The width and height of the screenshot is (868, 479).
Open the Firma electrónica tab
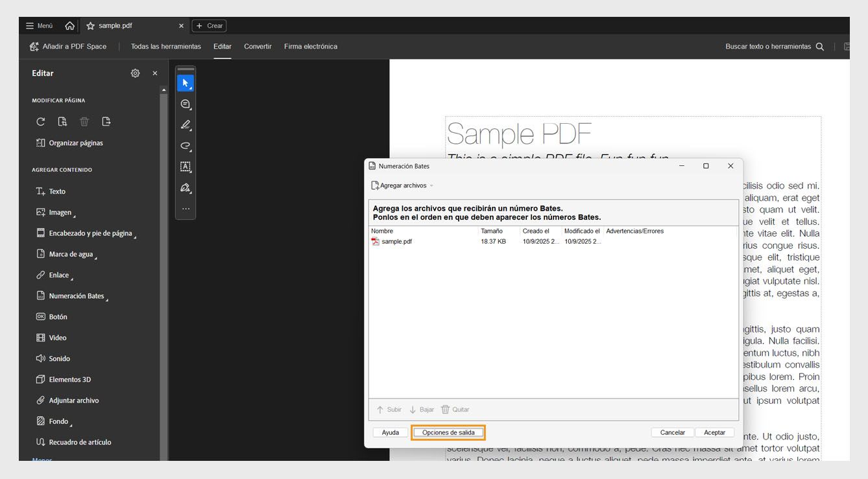pos(311,47)
